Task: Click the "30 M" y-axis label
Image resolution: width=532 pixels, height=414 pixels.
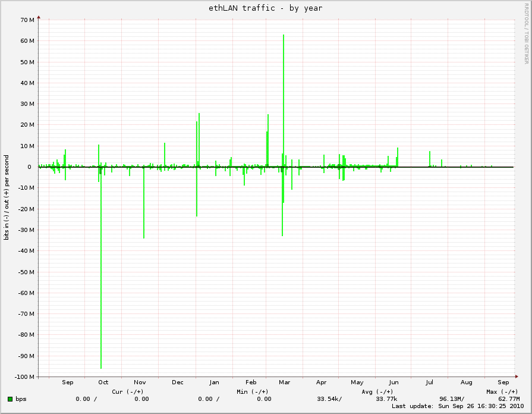Action: (27, 104)
